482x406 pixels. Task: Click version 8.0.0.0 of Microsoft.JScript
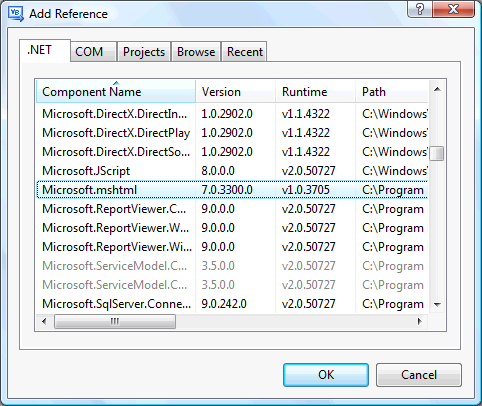[218, 171]
